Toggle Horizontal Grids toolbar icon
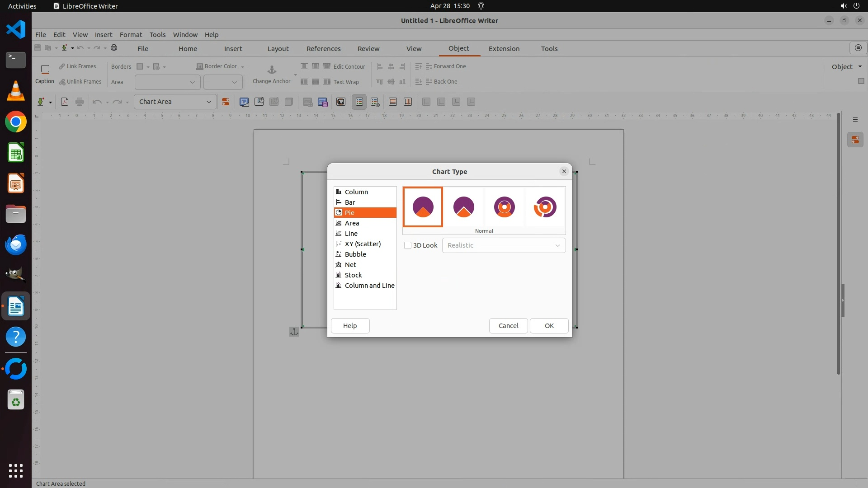Image resolution: width=868 pixels, height=488 pixels. click(393, 102)
